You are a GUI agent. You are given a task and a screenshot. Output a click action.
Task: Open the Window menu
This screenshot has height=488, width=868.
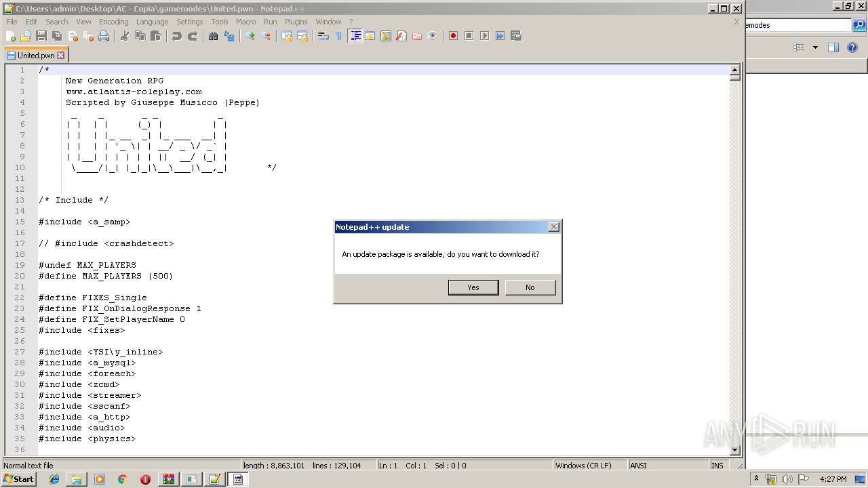328,22
